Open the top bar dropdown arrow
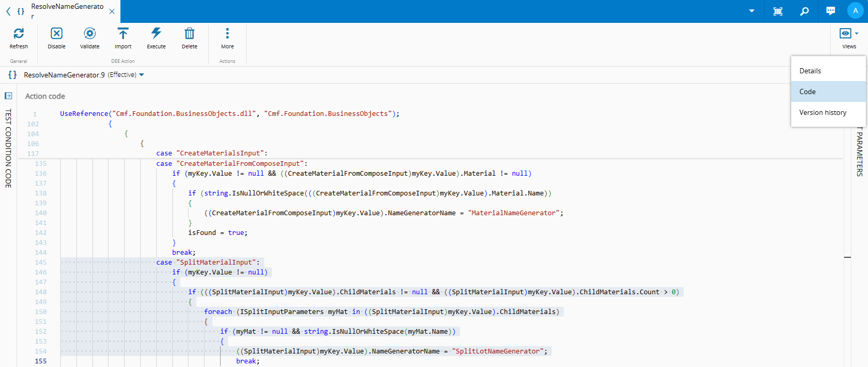The image size is (868, 367). 752,11
